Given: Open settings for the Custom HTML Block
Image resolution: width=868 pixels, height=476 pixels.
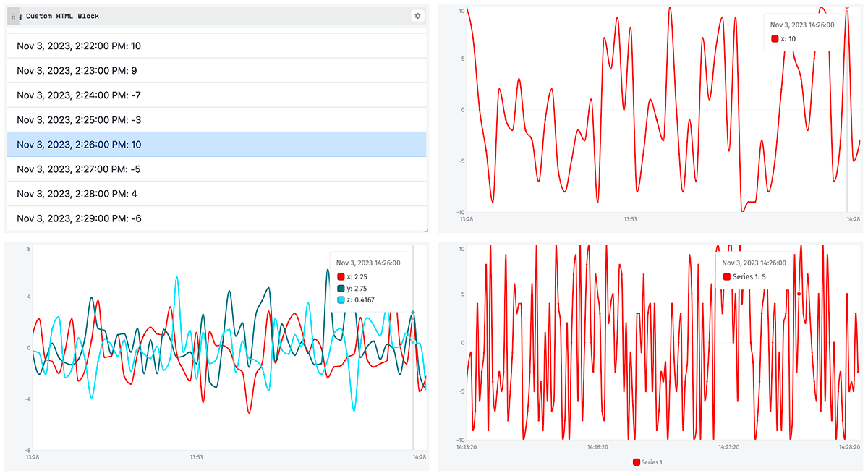Looking at the screenshot, I should coord(417,15).
